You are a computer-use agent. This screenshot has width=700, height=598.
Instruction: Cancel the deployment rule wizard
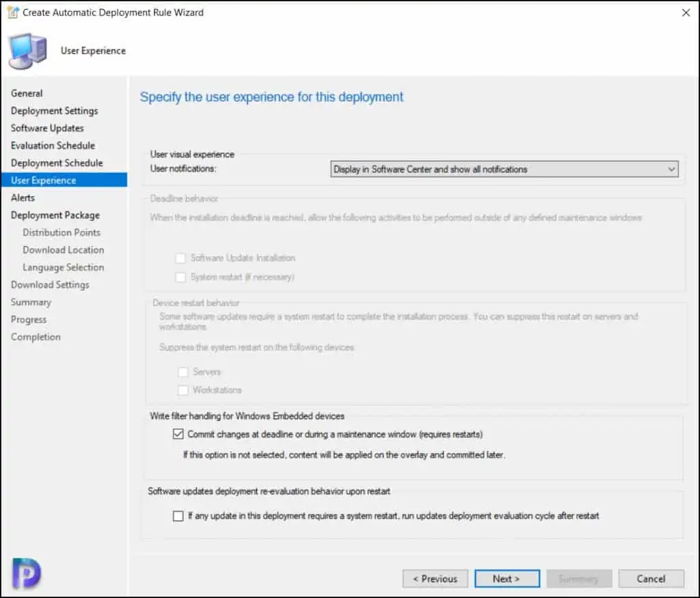[x=651, y=579]
